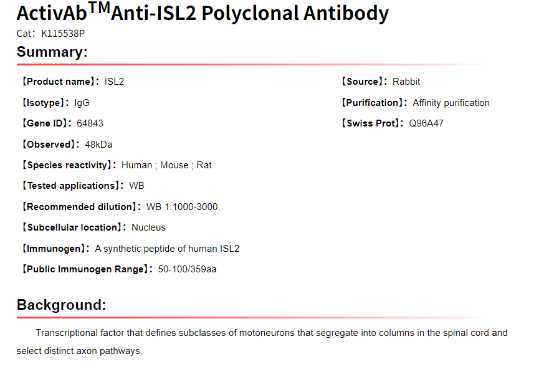Click the Swiss Prot Q96A47 accession
The height and width of the screenshot is (392, 544).
(426, 123)
